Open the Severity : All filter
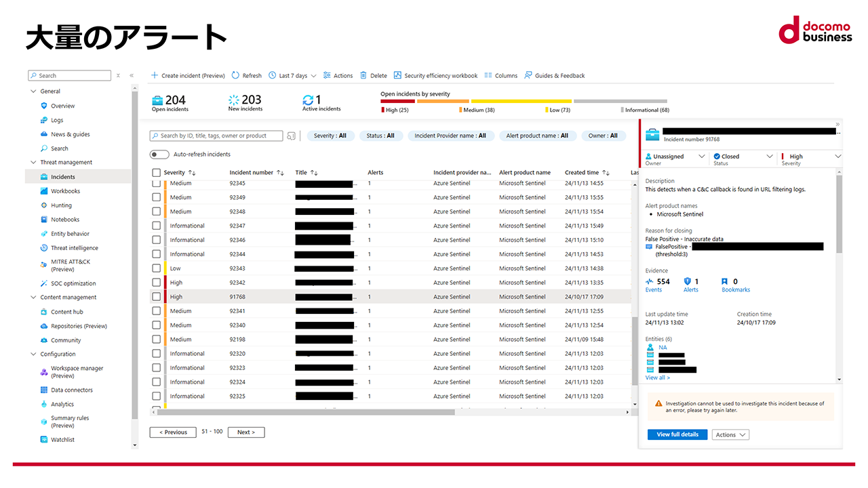 (330, 136)
